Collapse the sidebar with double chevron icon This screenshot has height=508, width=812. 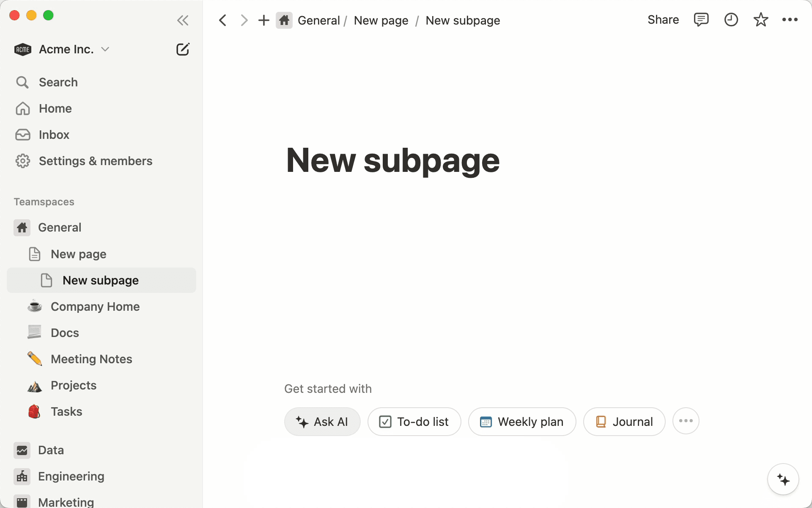pos(183,20)
